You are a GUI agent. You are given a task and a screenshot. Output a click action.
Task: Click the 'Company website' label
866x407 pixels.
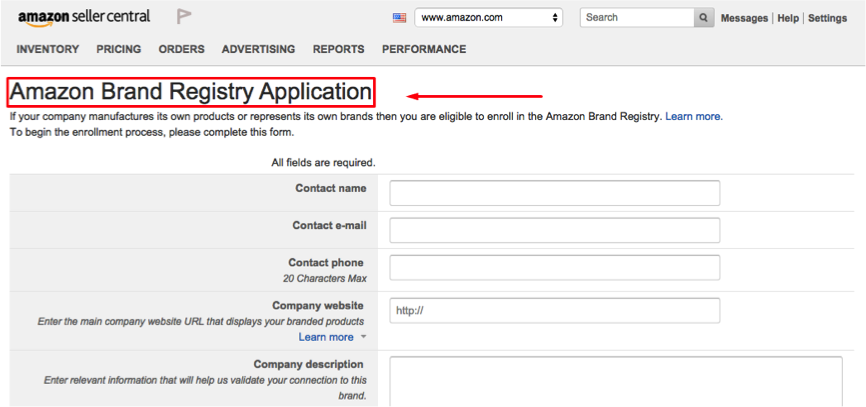click(x=318, y=305)
